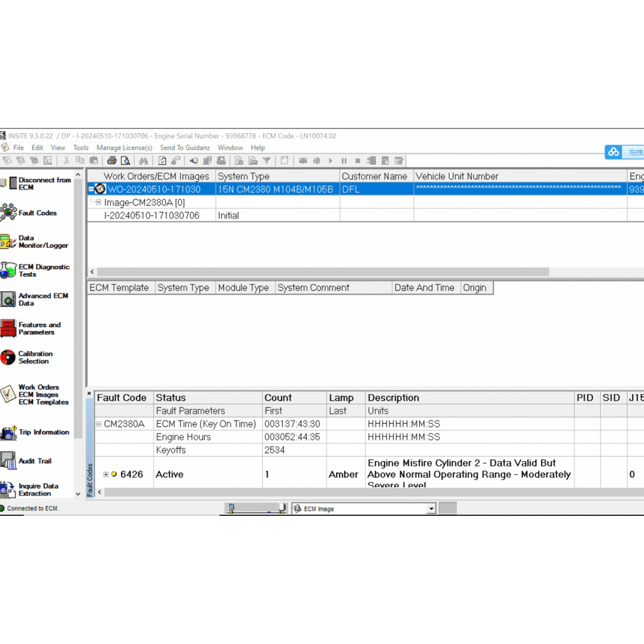Open Calibration Selection
This screenshot has width=644, height=644.
tap(14, 358)
